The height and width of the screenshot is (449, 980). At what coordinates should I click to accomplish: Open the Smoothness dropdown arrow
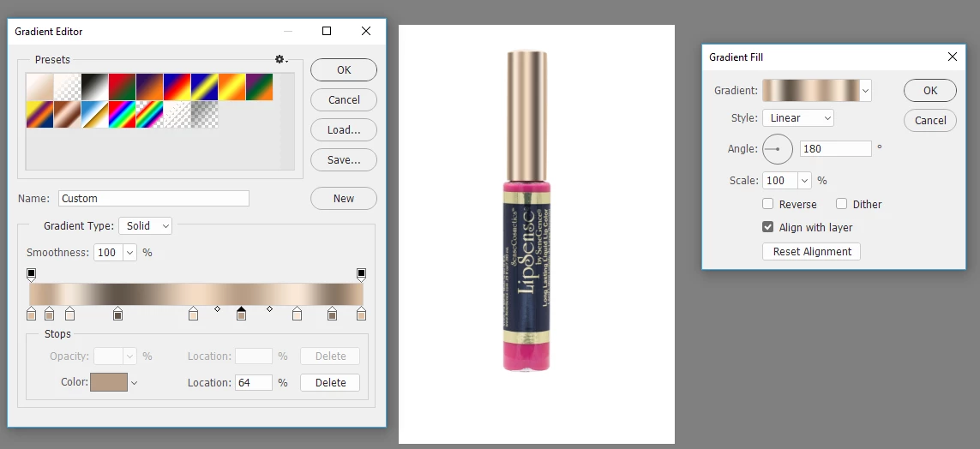tap(130, 253)
